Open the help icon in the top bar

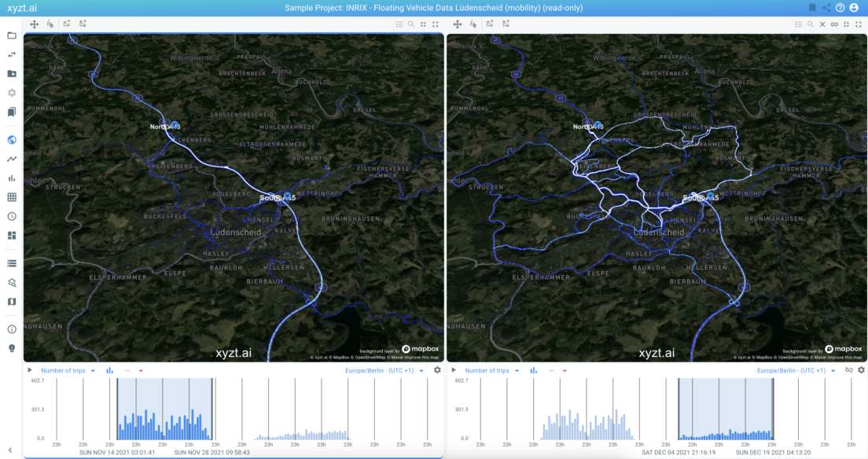pos(840,8)
